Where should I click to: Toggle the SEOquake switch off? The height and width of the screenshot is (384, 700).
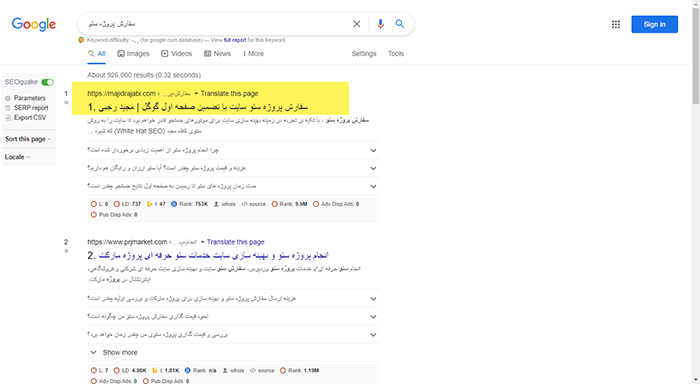(47, 82)
